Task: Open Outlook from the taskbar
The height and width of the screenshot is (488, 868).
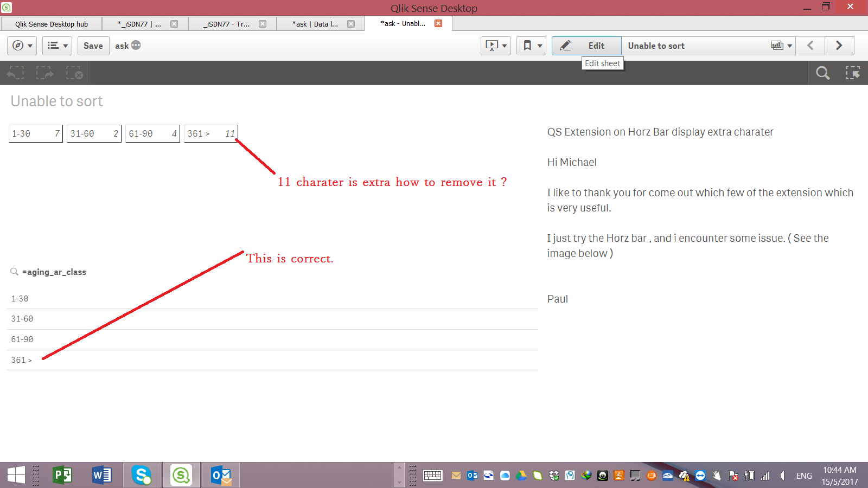Action: 221,476
